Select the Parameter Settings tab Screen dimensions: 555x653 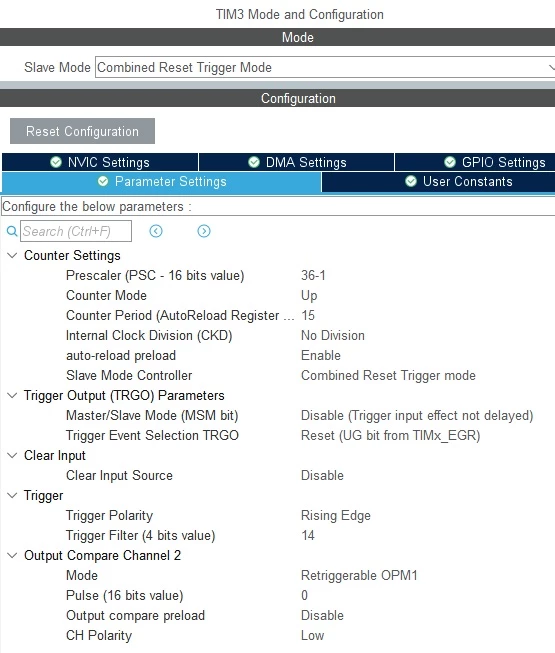pos(162,182)
